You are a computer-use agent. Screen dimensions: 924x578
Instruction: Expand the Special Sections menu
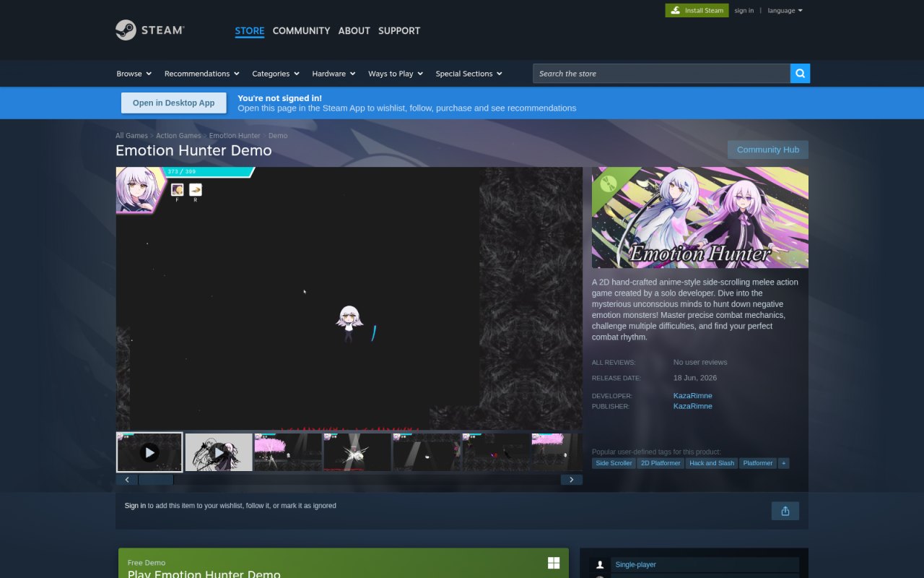click(468, 74)
